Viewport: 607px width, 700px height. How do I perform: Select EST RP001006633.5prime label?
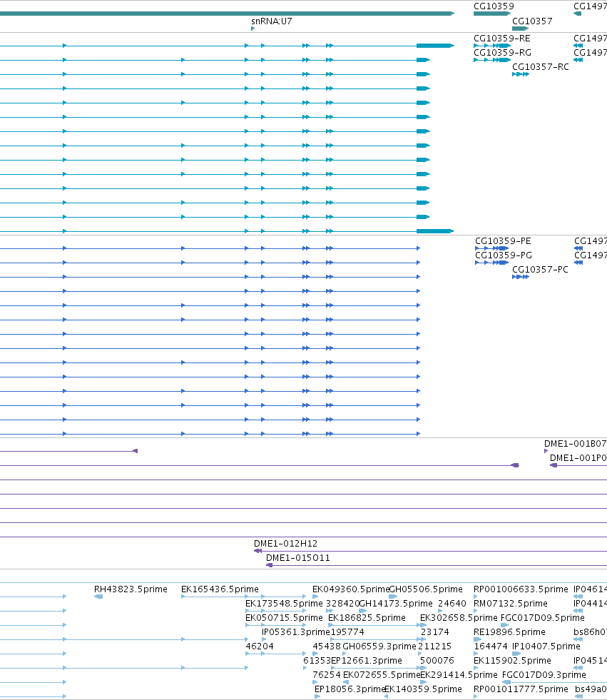click(x=521, y=589)
